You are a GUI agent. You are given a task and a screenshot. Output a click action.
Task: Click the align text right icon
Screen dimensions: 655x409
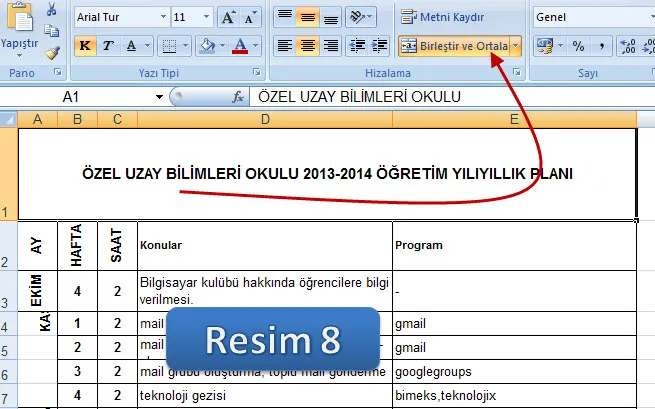click(x=331, y=46)
